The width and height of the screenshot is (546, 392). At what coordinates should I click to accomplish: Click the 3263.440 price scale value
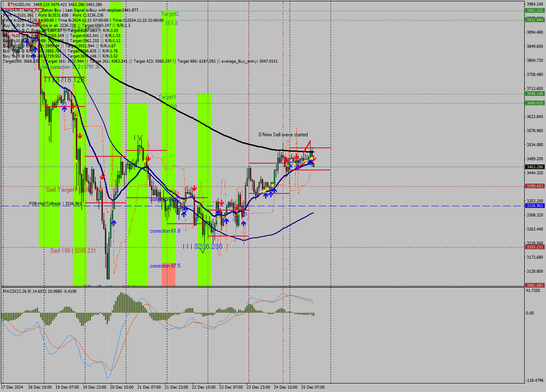535,229
